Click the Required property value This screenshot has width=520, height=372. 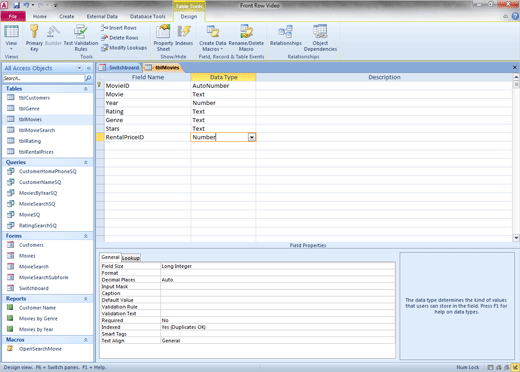[278, 320]
